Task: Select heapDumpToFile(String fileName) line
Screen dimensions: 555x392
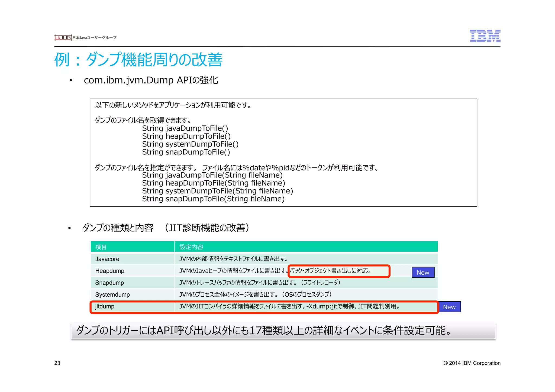Action: point(214,183)
